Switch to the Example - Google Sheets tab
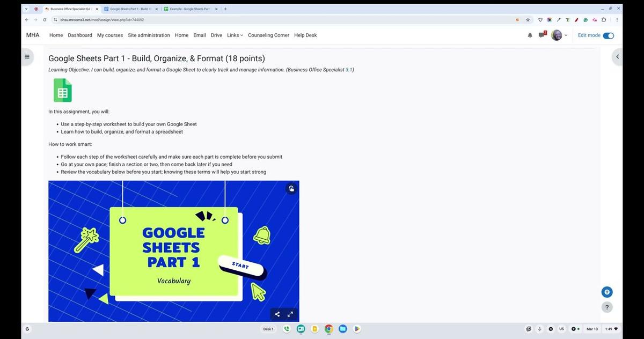 pyautogui.click(x=189, y=9)
